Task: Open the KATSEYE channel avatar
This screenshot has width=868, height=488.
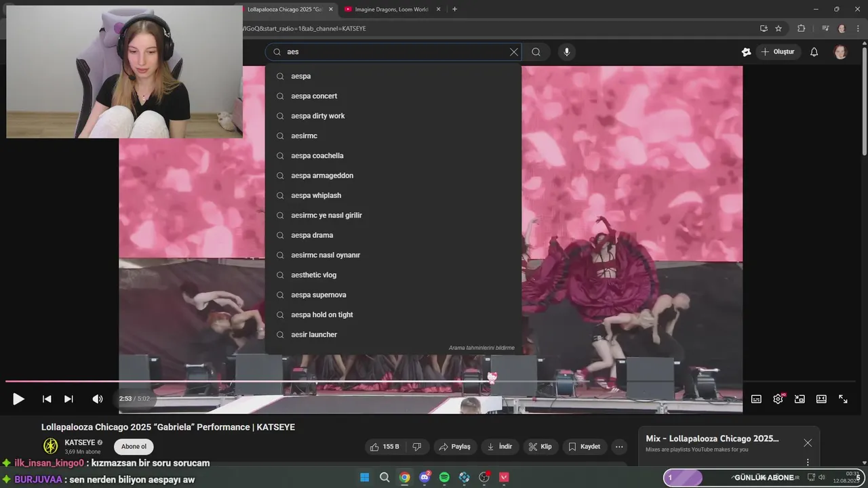Action: tap(51, 445)
